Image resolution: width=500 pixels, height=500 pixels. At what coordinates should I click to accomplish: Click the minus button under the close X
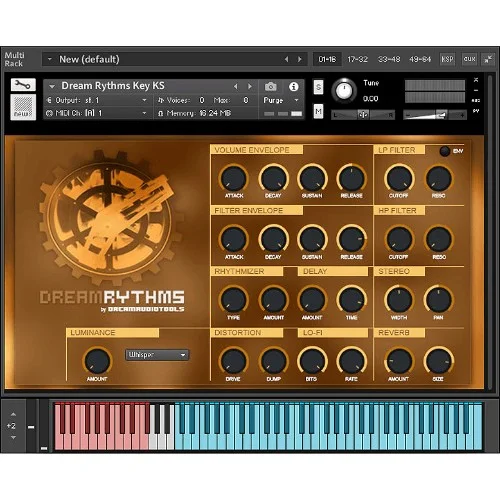[476, 90]
